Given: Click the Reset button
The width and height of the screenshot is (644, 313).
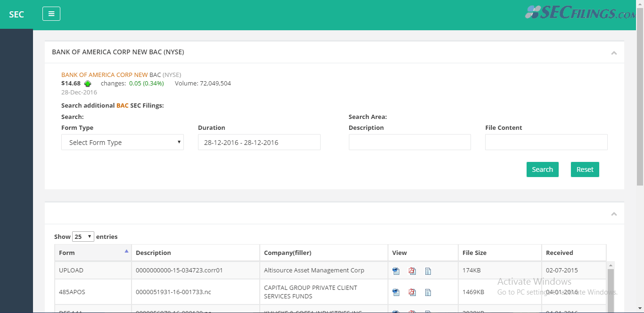Looking at the screenshot, I should tap(585, 169).
